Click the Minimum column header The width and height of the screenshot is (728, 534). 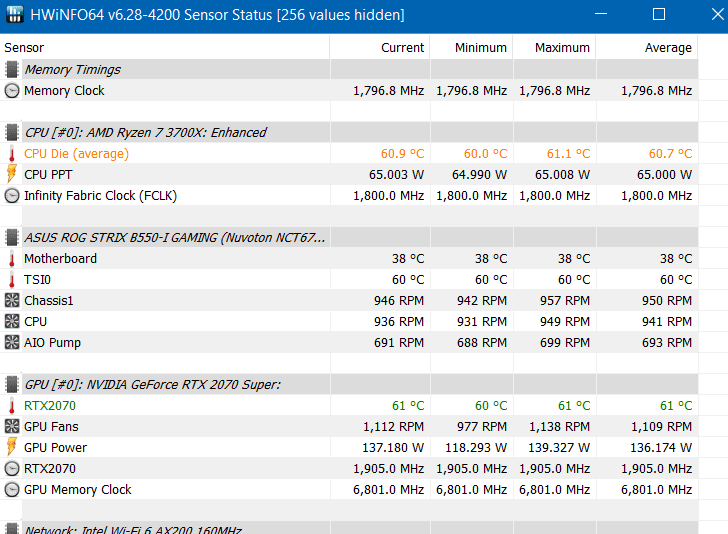click(x=471, y=47)
